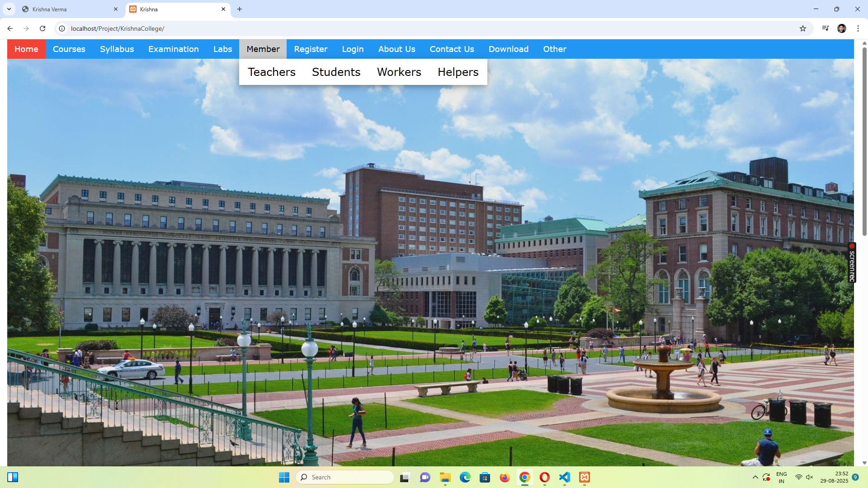
Task: Click the Member dropdown menu
Action: pyautogui.click(x=263, y=49)
